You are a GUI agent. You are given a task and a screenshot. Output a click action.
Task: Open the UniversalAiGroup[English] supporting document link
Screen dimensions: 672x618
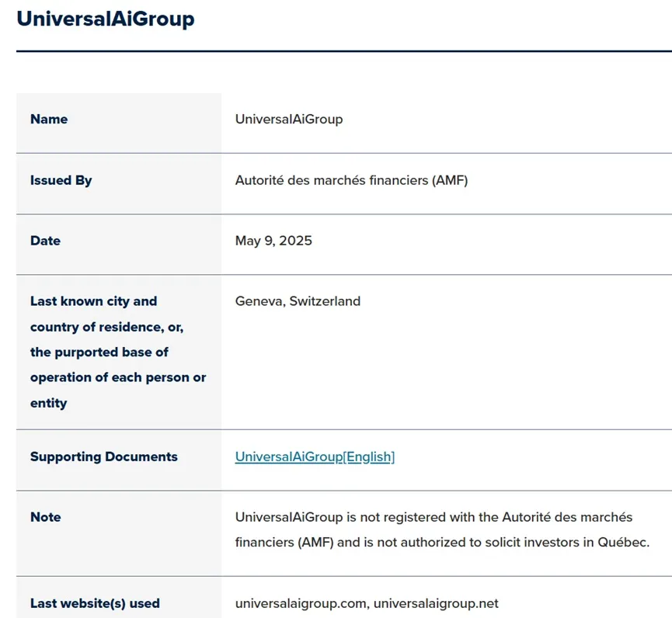pos(315,457)
